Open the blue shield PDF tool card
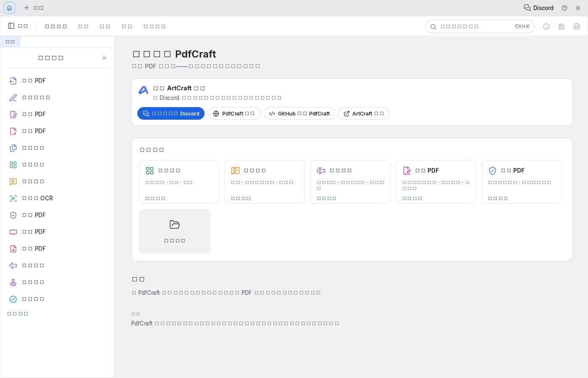The image size is (588, 378). (522, 182)
